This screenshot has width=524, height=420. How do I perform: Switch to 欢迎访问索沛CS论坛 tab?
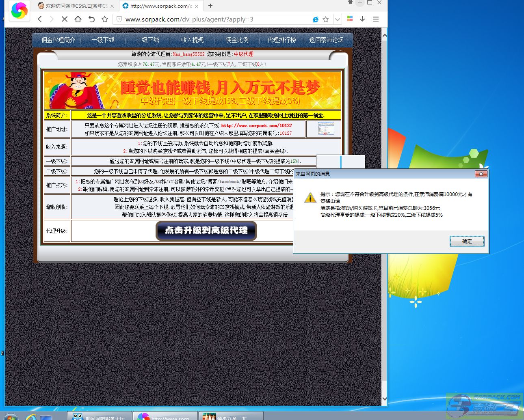coord(76,6)
